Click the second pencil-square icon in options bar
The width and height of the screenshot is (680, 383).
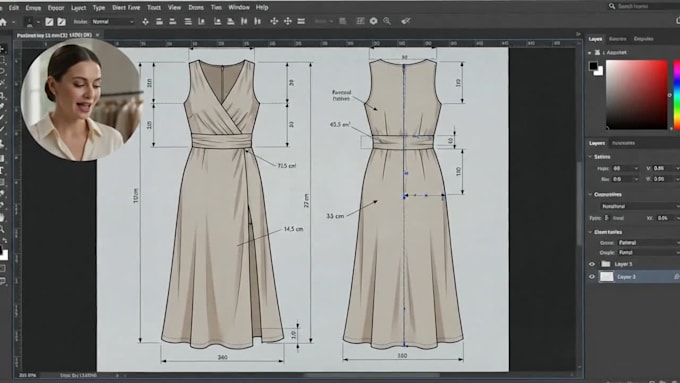click(62, 22)
